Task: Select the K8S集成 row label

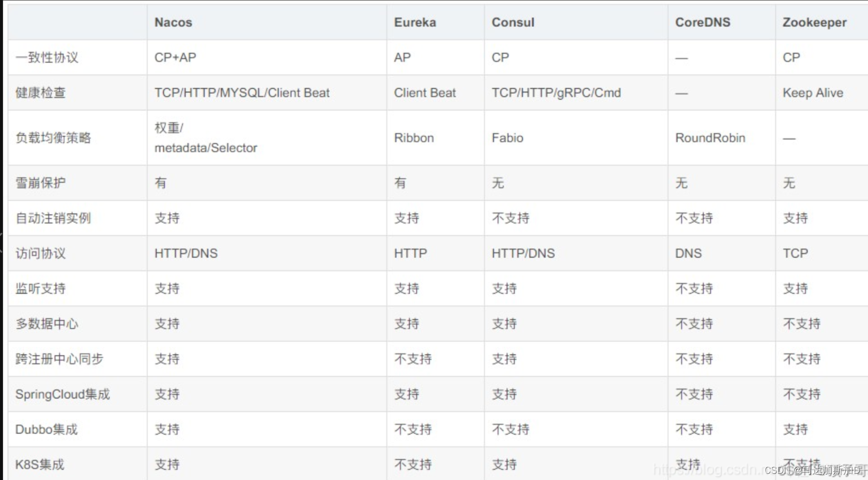Action: tap(40, 465)
